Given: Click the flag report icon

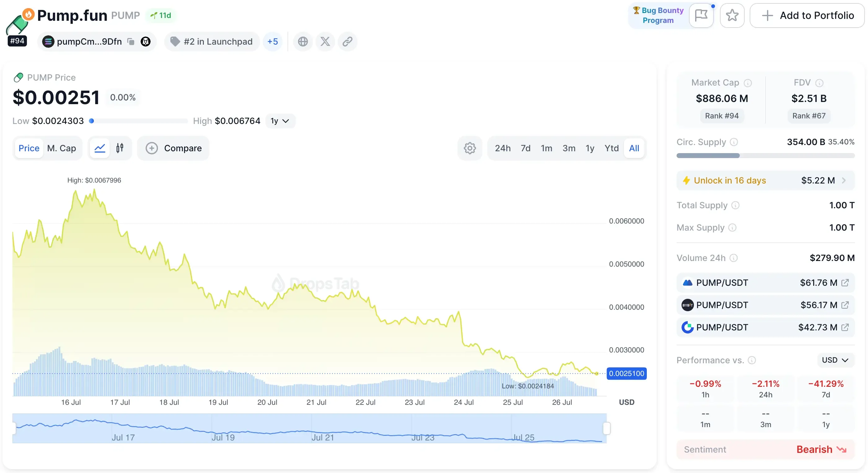Looking at the screenshot, I should tap(701, 15).
